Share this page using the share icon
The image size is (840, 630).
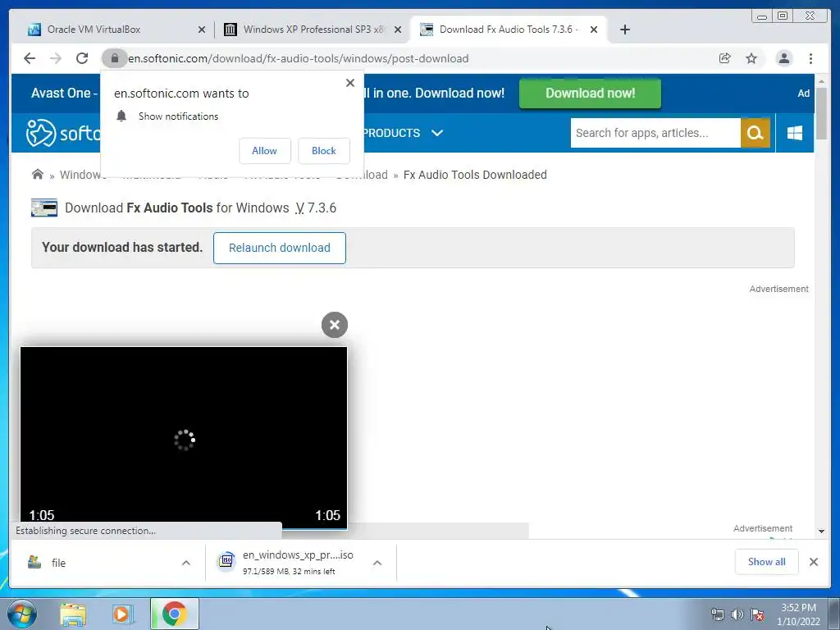(725, 58)
